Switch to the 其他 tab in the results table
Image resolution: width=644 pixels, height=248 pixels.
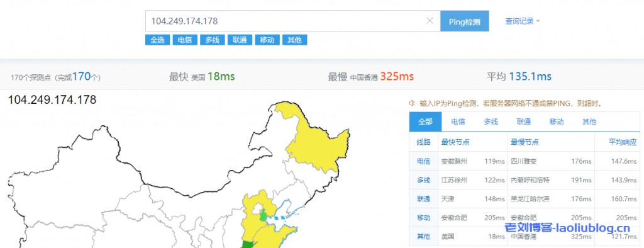click(x=589, y=121)
